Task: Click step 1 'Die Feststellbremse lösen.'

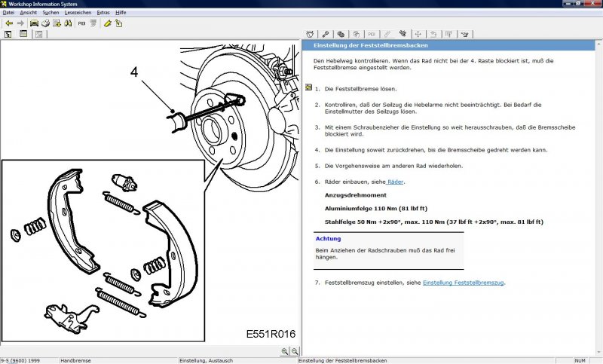Action: (x=360, y=89)
